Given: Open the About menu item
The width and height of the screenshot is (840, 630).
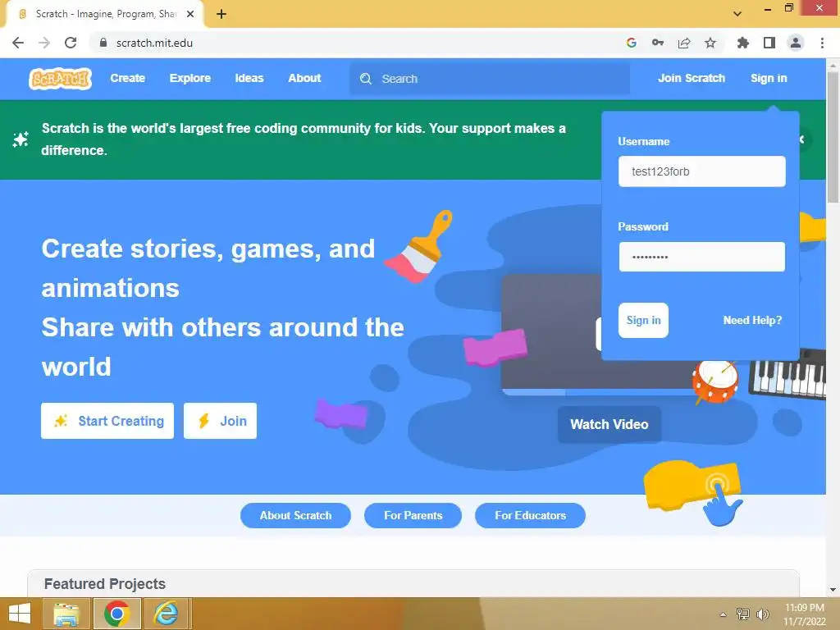Looking at the screenshot, I should tap(304, 78).
